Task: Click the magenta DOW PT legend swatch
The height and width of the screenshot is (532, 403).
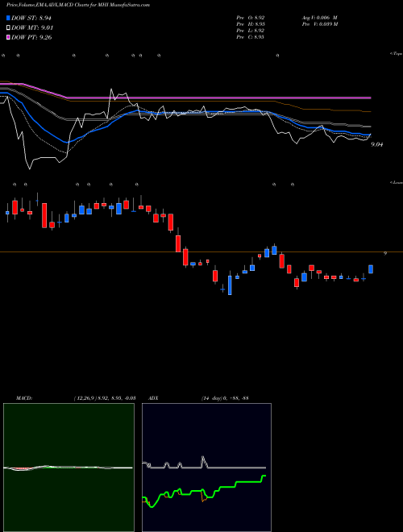Action: click(9, 37)
